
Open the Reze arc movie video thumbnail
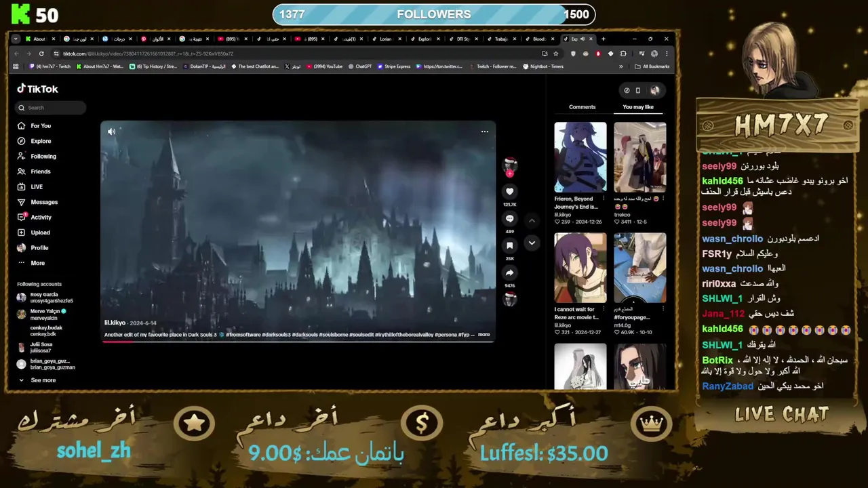point(580,268)
